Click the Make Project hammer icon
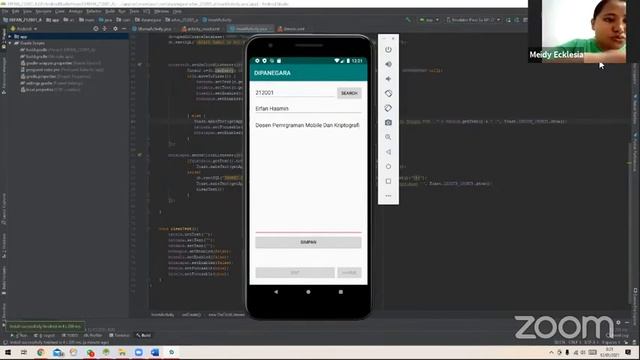Screen dimensions: 640x360 pyautogui.click(x=408, y=20)
